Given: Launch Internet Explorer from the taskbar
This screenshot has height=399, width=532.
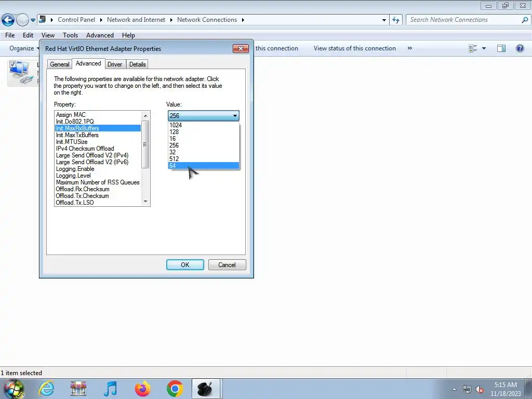Looking at the screenshot, I should click(46, 389).
